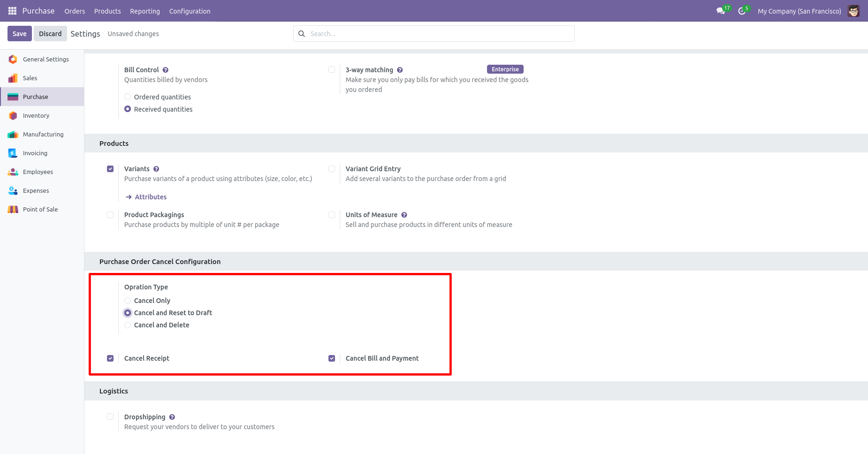Open the Reporting menu

(145, 11)
